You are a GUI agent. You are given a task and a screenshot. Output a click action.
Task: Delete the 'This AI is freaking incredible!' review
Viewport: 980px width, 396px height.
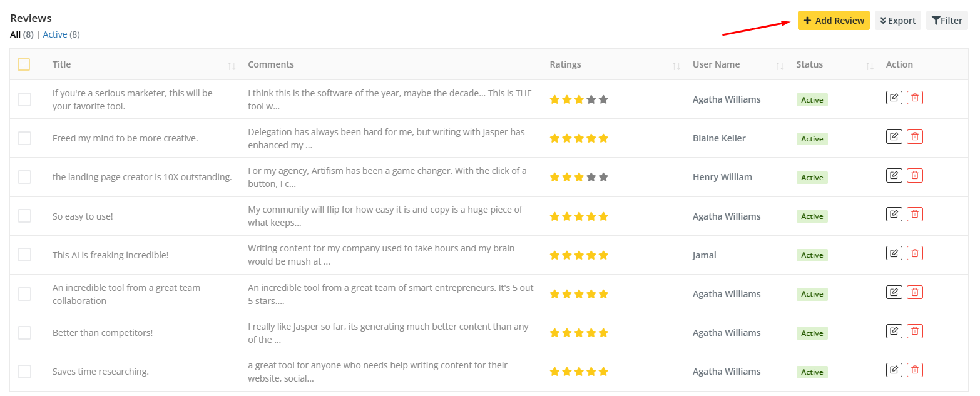pyautogui.click(x=915, y=253)
